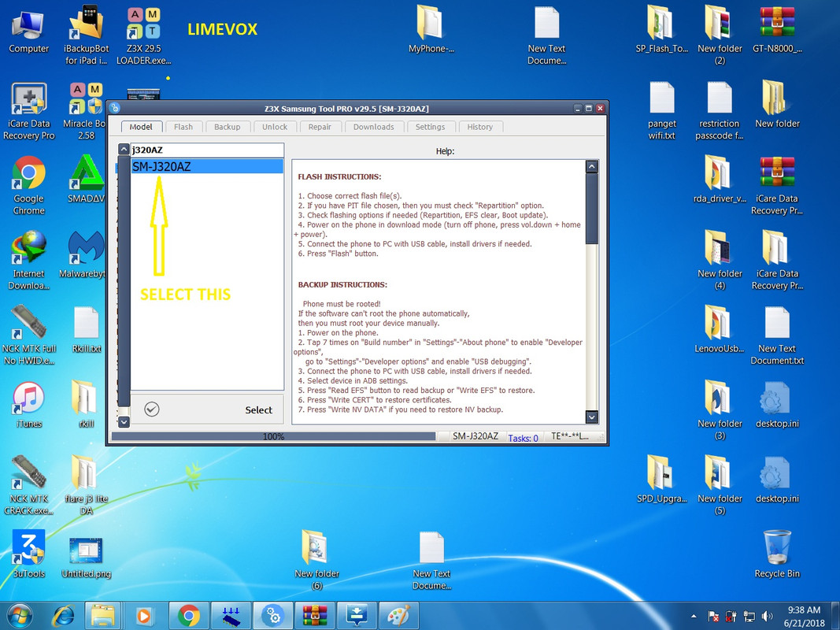Open New folder (4) on desktop

720,261
